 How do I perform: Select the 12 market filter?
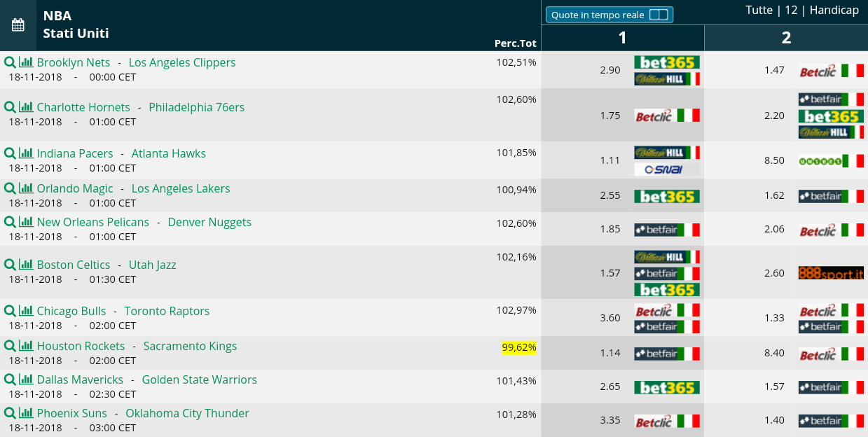[791, 10]
